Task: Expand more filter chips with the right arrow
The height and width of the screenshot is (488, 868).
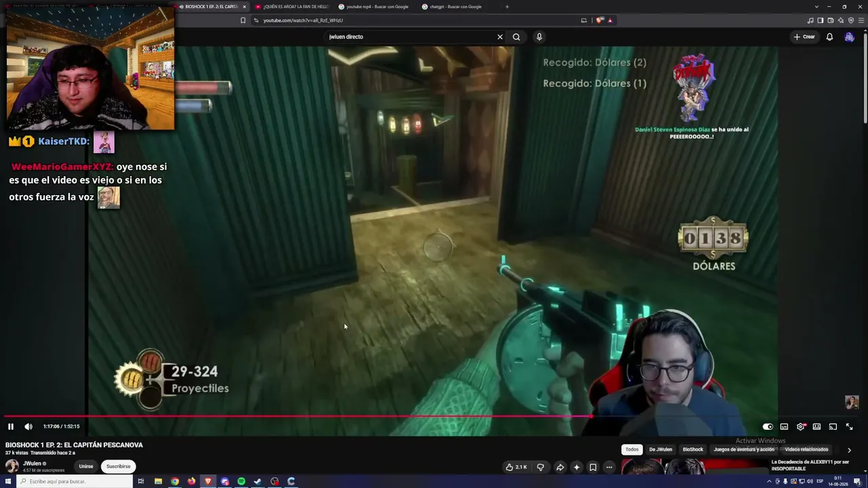Action: click(849, 450)
